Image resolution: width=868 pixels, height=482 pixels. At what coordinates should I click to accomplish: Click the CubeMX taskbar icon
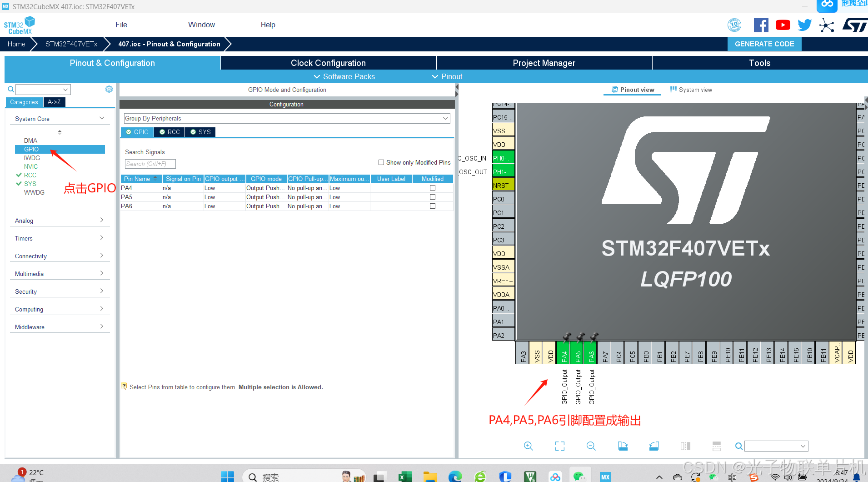coord(605,477)
